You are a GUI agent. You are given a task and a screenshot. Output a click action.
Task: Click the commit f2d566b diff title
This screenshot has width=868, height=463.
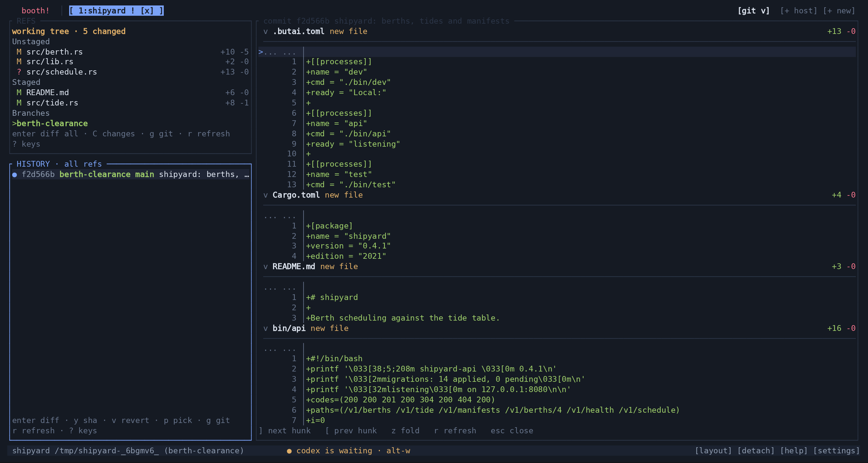386,21
